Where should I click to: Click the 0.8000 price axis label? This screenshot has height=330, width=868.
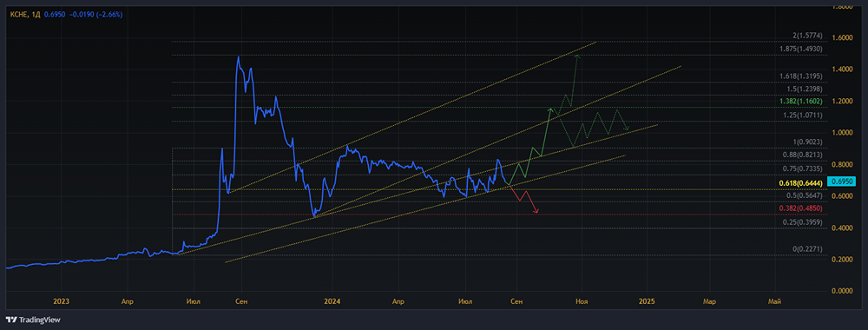[x=842, y=164]
